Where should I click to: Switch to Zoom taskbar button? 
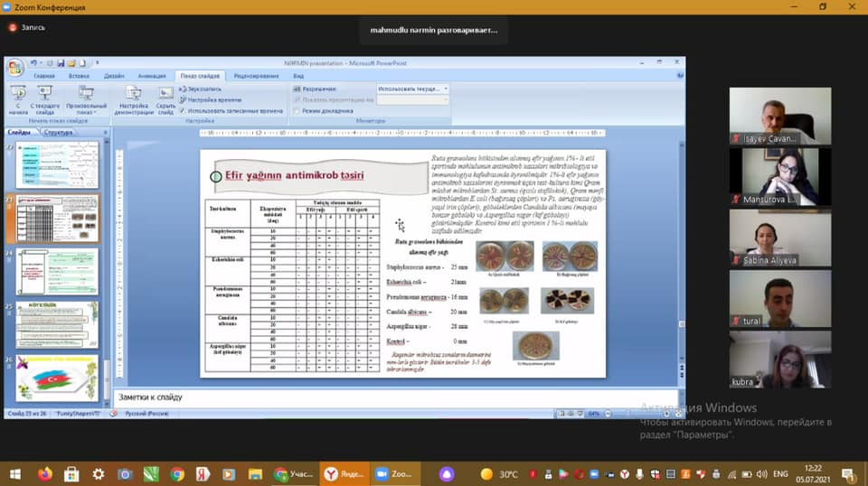(396, 474)
